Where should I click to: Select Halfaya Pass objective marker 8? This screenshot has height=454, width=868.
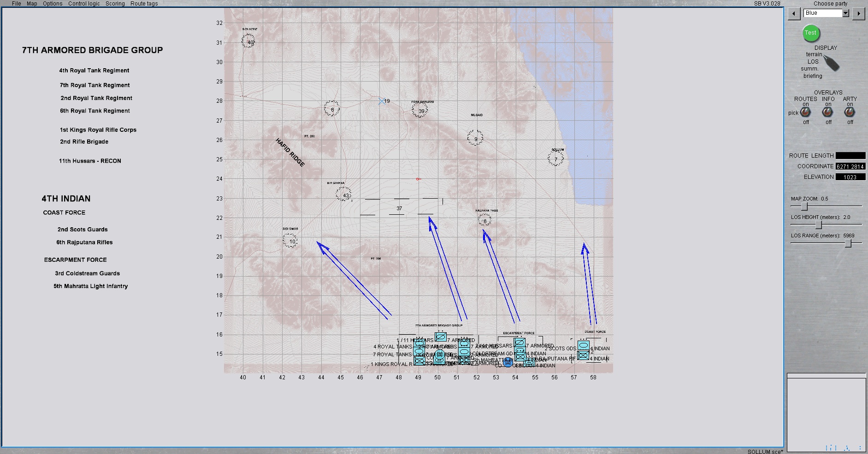[484, 220]
